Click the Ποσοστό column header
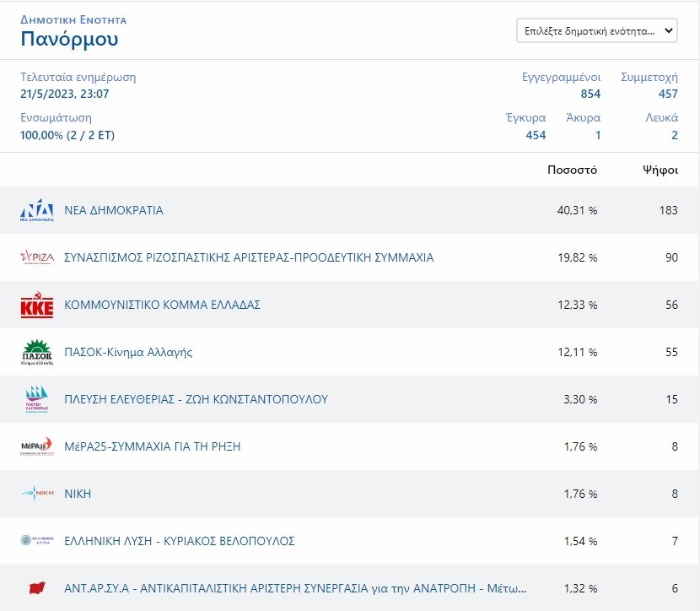This screenshot has height=611, width=700. (572, 170)
